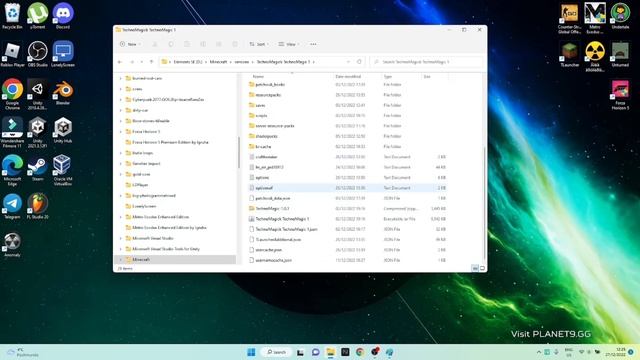Click file list vertical scrollbar

click(484, 204)
